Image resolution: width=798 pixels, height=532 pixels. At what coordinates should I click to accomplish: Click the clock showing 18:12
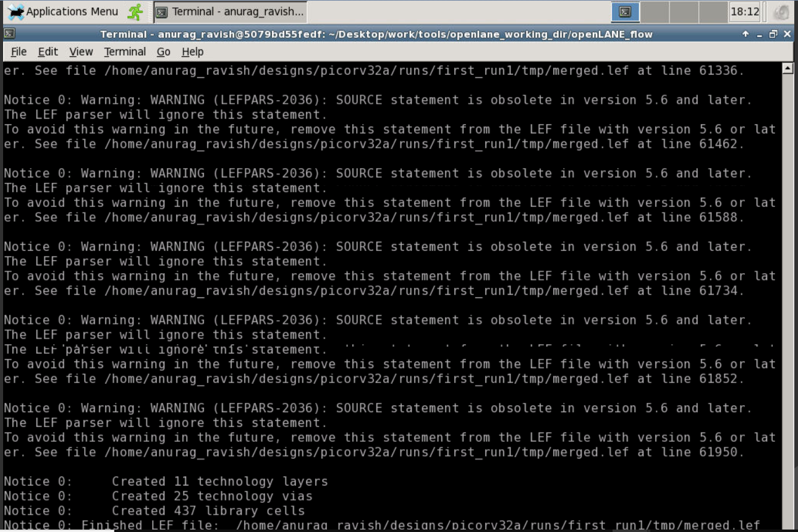tap(745, 12)
